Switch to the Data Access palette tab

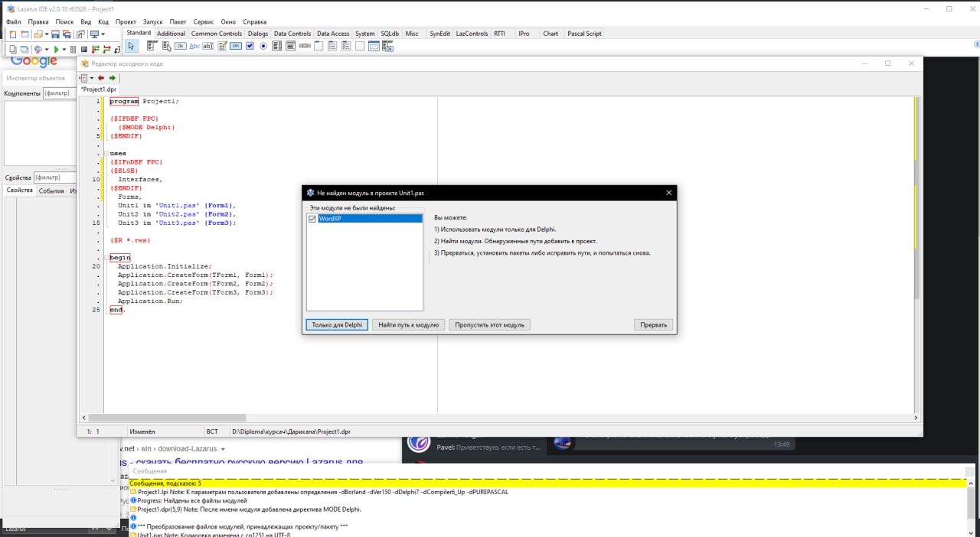[x=333, y=34]
